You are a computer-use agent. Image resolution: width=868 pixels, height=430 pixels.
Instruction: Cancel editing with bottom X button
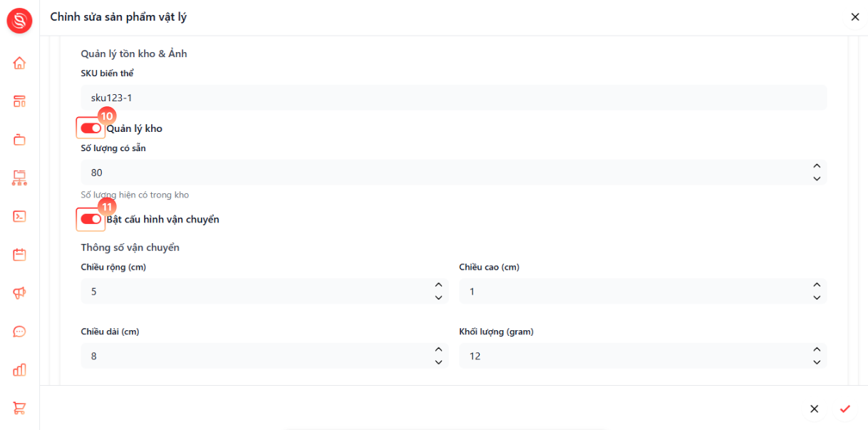[814, 409]
